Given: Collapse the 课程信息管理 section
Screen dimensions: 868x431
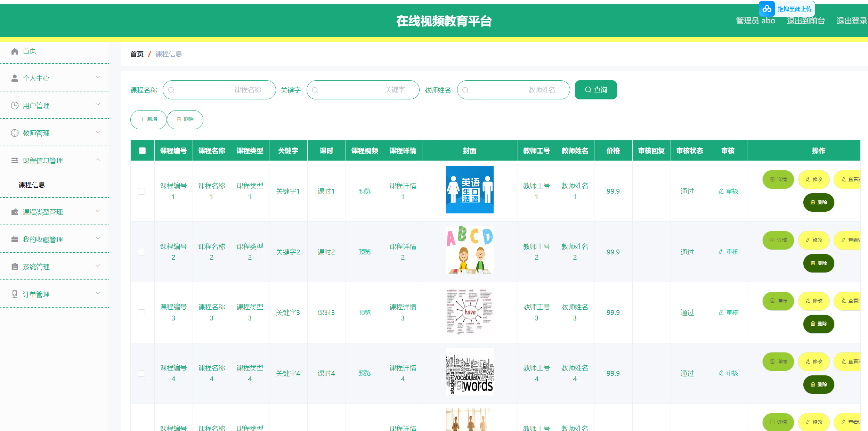Looking at the screenshot, I should [98, 160].
